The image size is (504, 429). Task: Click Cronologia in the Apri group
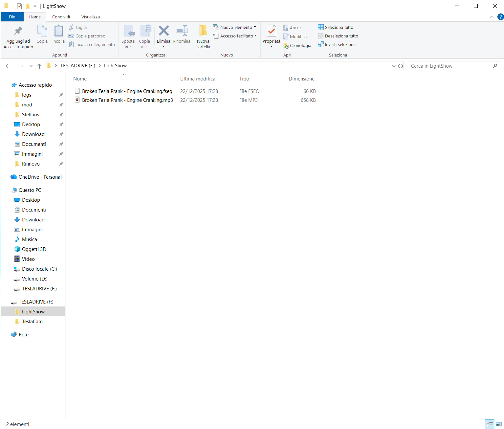297,46
